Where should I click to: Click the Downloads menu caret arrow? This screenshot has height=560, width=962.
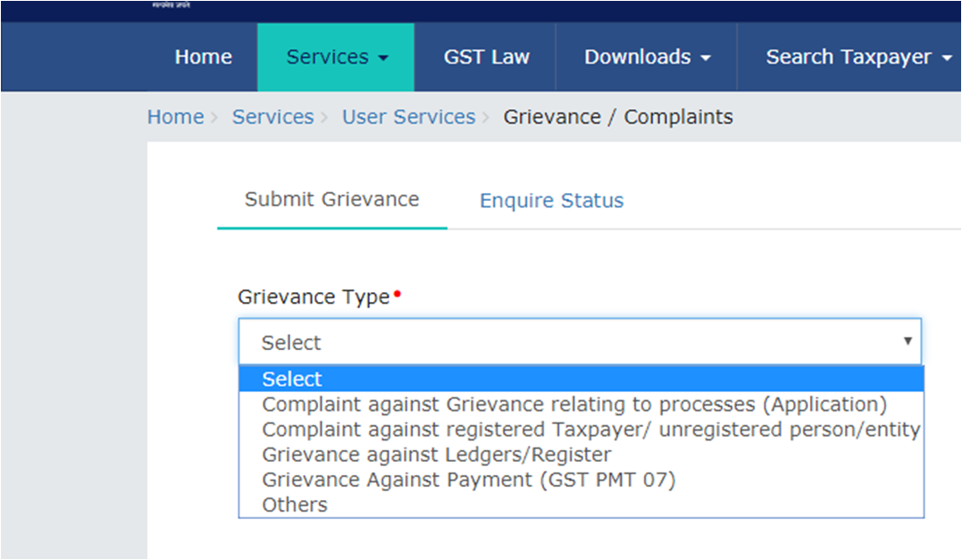pos(706,58)
